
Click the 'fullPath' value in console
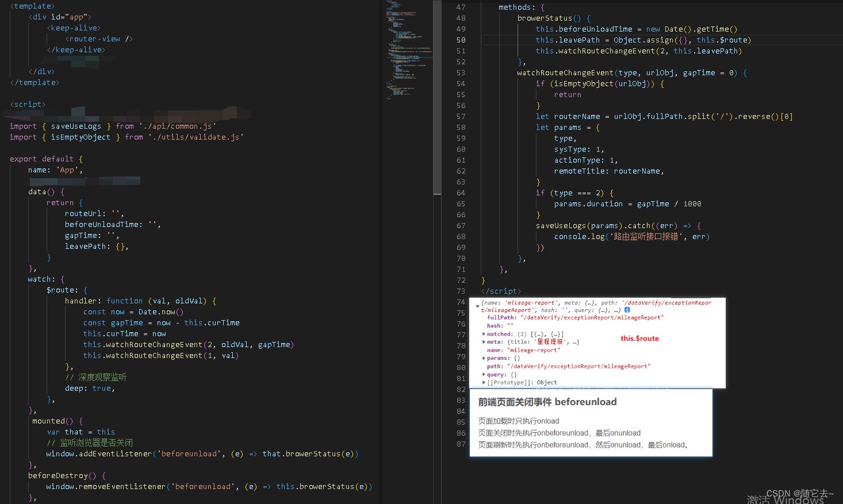point(592,318)
